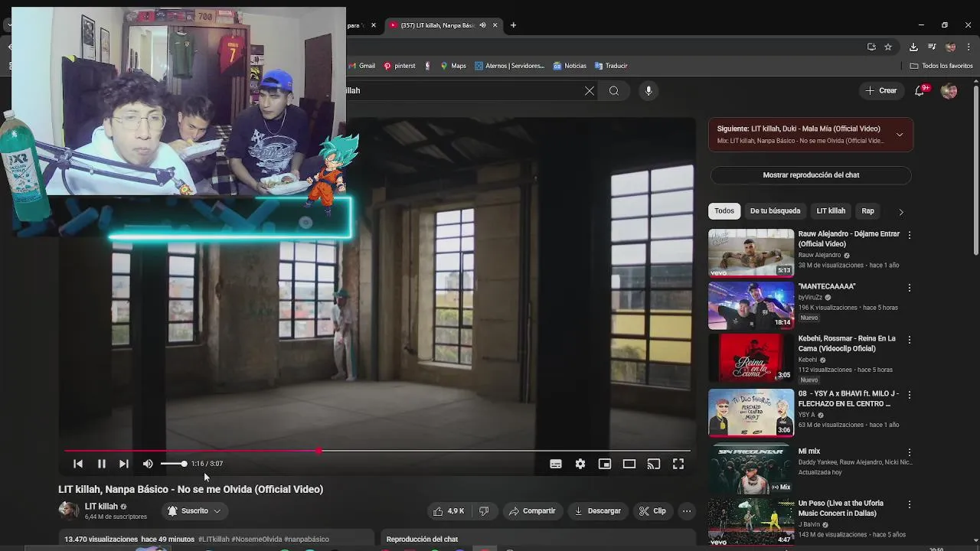Create a Clip of the video
The height and width of the screenshot is (551, 980).
pyautogui.click(x=652, y=511)
